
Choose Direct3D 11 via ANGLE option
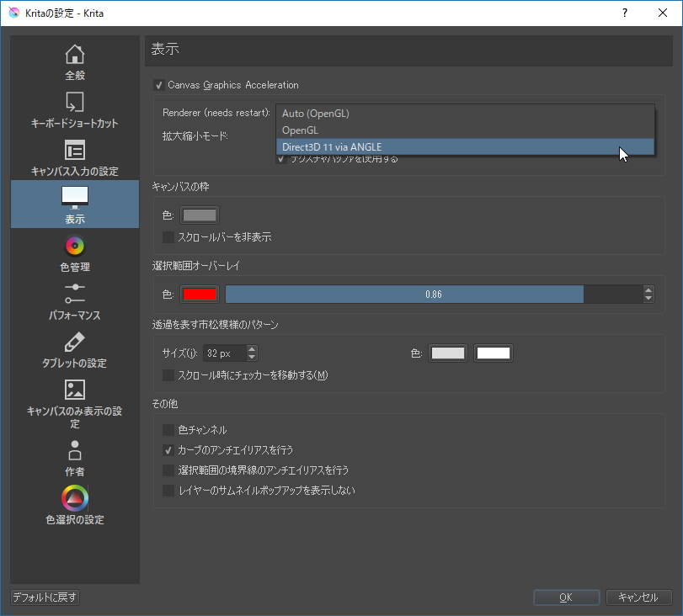coord(465,146)
